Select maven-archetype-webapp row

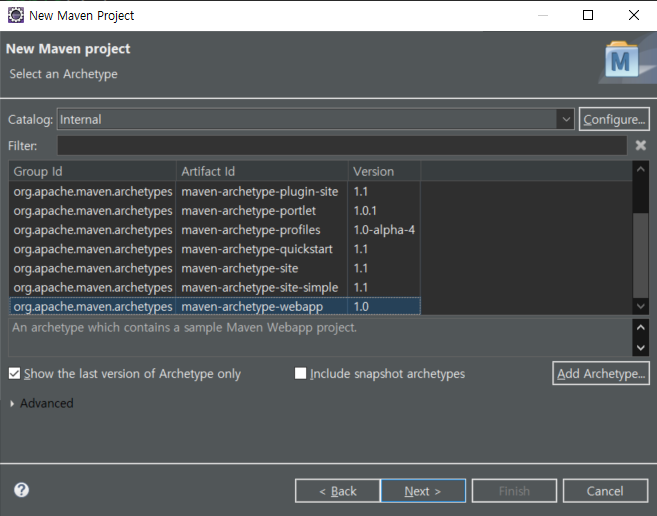215,306
